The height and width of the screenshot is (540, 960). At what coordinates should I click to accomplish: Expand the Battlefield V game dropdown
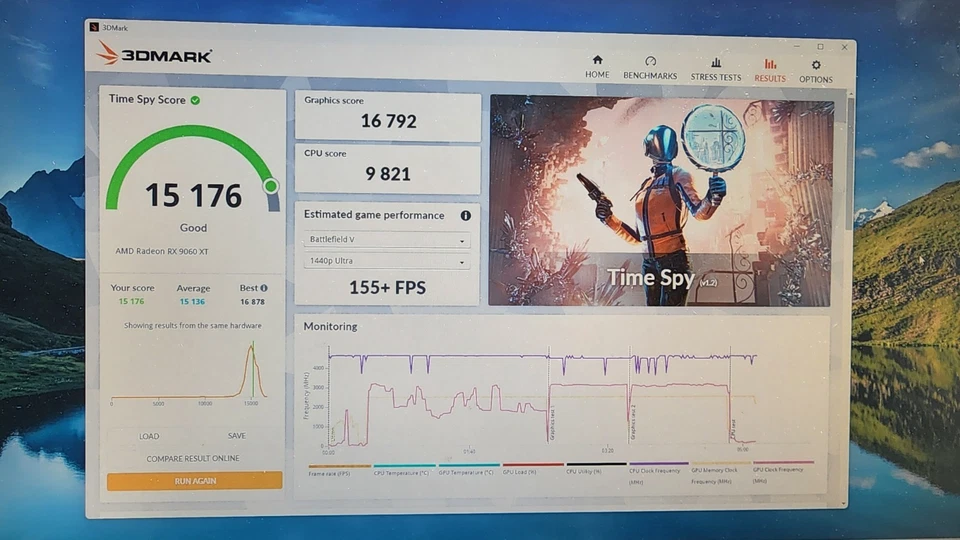click(x=386, y=239)
